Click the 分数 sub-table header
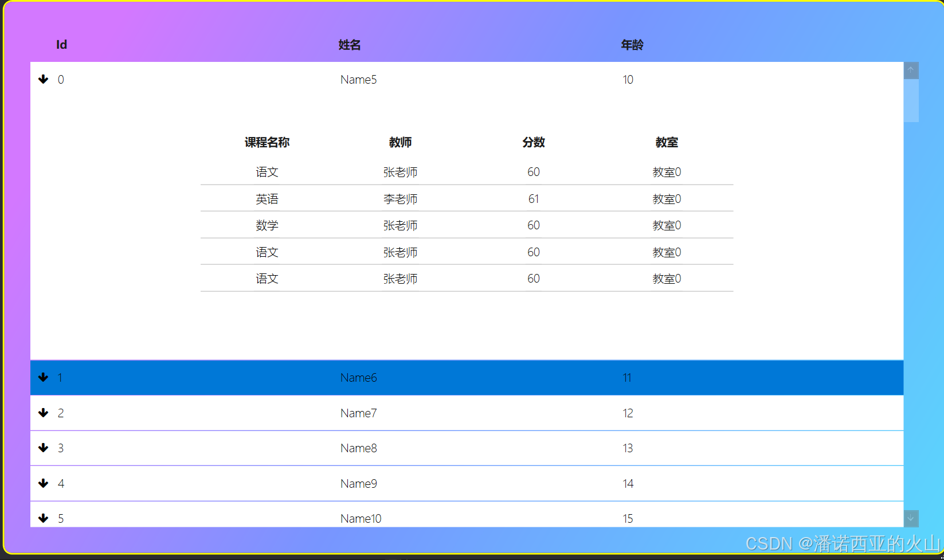 (534, 142)
